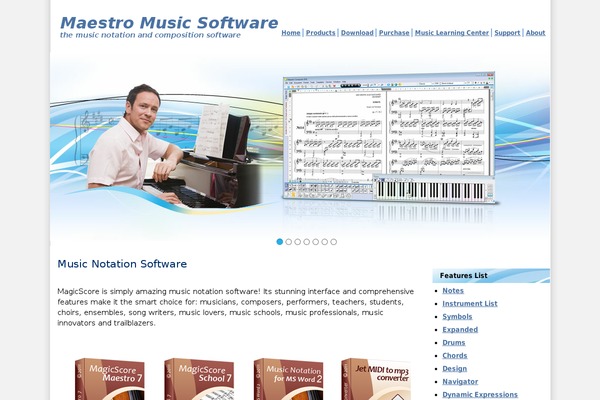Screen dimensions: 600x400
Task: Select the fourth slideshow dot
Action: tap(307, 242)
